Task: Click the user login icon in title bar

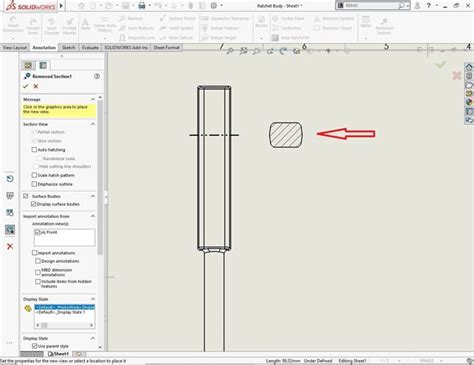Action: pos(417,6)
